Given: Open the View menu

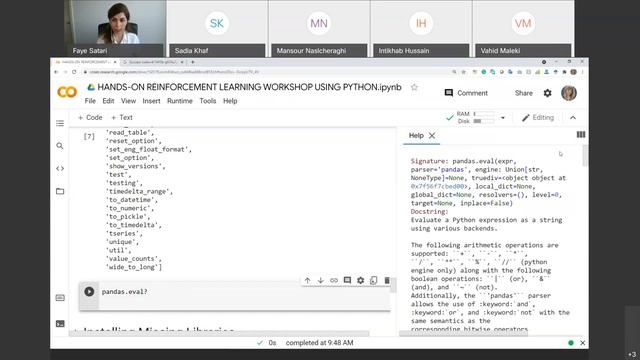Looking at the screenshot, I should pyautogui.click(x=128, y=101).
